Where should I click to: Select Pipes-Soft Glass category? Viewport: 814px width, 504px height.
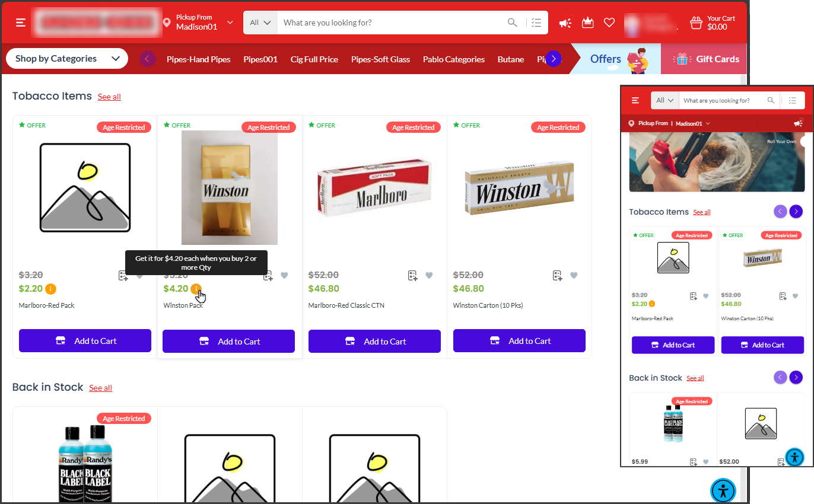coord(380,59)
